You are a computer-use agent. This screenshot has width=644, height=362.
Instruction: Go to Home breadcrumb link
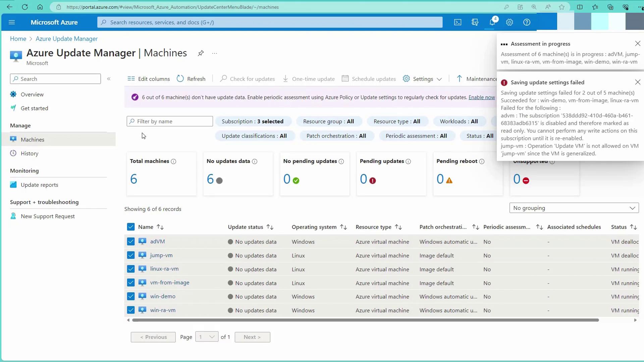[18, 39]
